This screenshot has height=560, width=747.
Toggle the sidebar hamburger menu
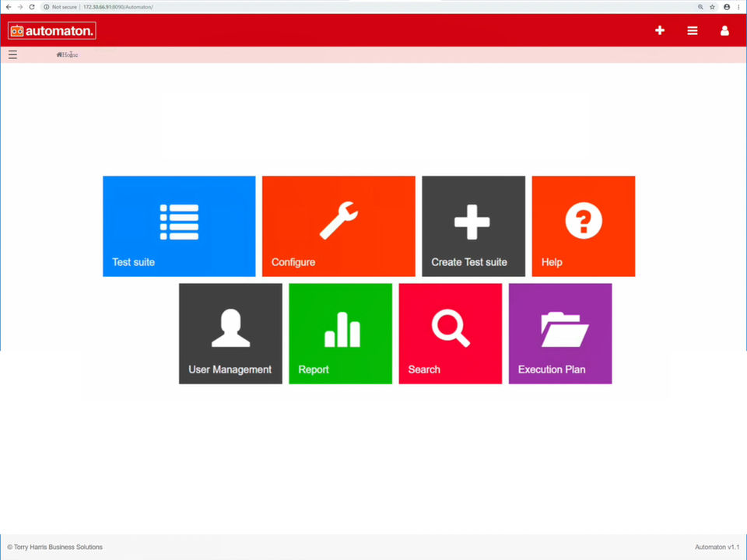point(13,54)
